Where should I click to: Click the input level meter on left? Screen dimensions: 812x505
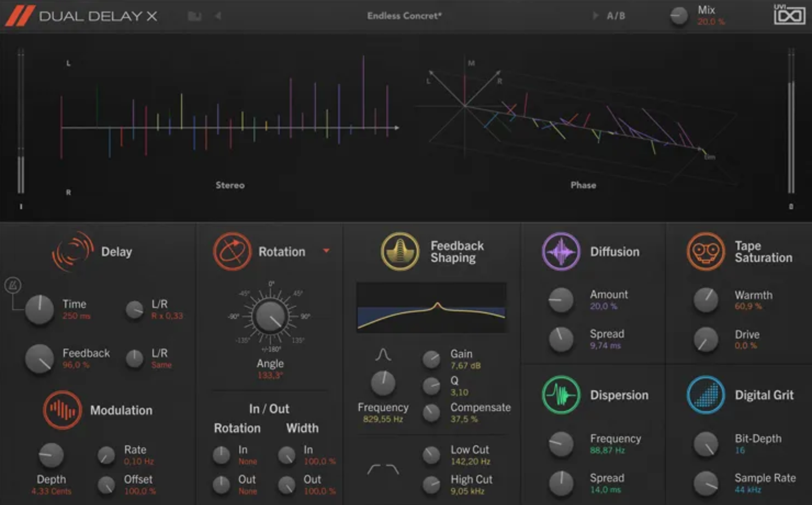tap(21, 122)
